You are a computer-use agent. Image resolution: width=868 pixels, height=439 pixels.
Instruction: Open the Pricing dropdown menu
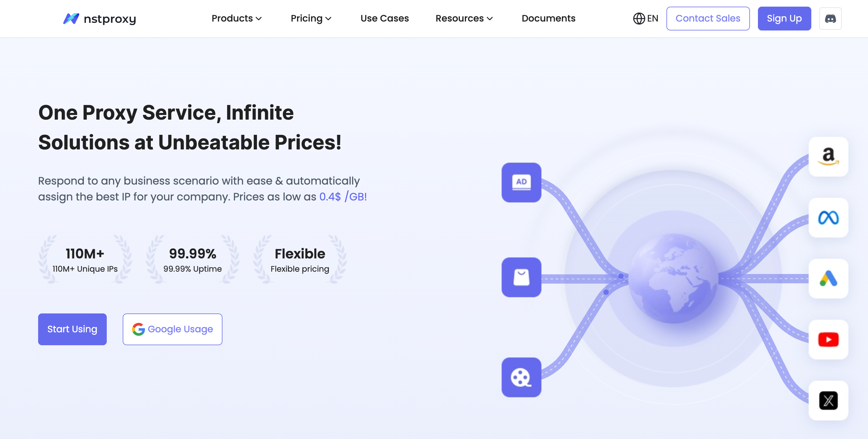coord(311,19)
